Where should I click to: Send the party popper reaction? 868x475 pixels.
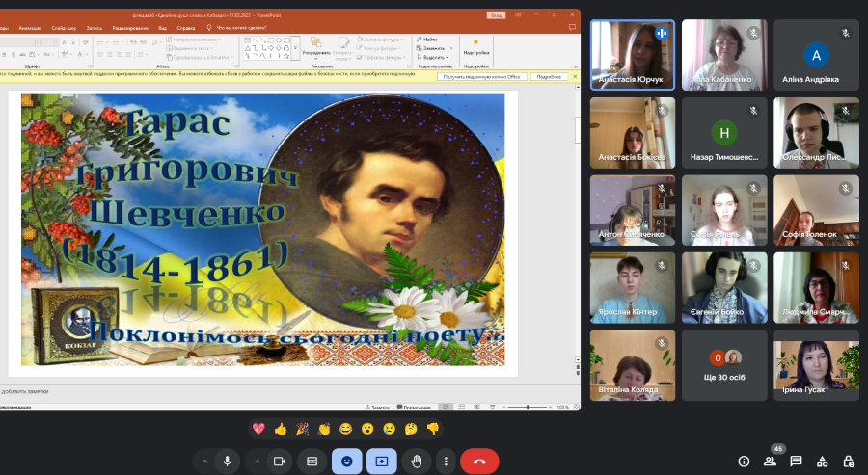coord(302,429)
